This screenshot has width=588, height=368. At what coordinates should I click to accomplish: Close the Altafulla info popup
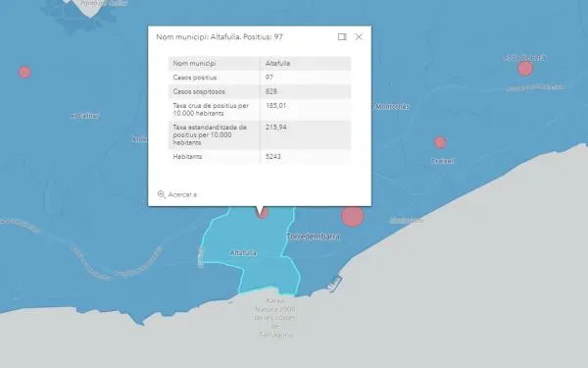point(359,37)
